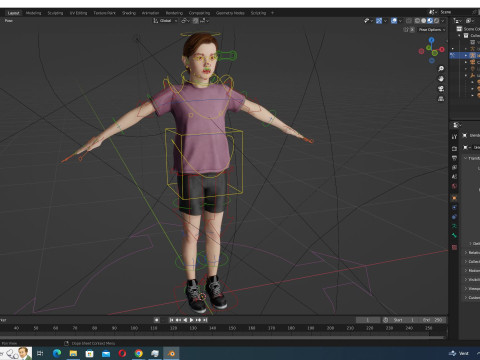The width and height of the screenshot is (480, 360).
Task: Toggle the camera view icon
Action: click(x=441, y=89)
